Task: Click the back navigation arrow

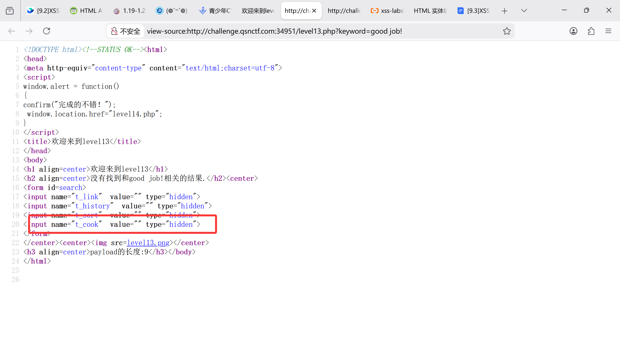Action: pyautogui.click(x=12, y=31)
